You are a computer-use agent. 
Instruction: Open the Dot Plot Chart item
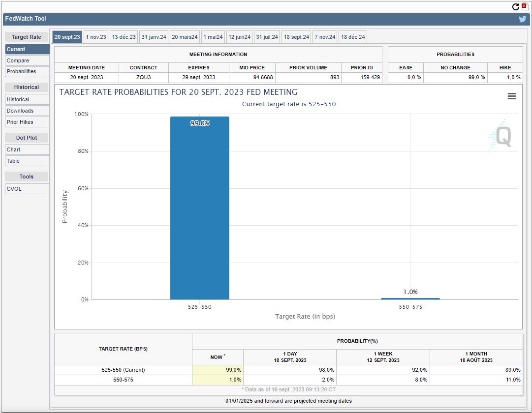coord(27,149)
